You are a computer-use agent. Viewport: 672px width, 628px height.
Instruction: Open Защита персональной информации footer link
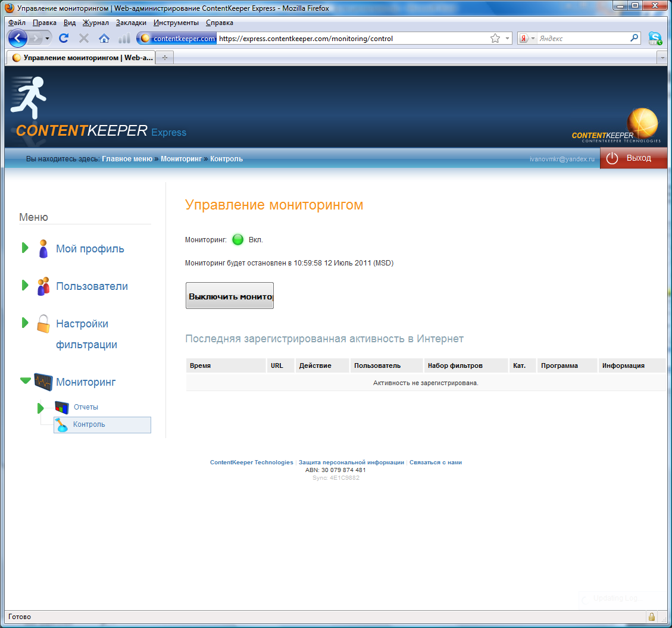pyautogui.click(x=351, y=463)
